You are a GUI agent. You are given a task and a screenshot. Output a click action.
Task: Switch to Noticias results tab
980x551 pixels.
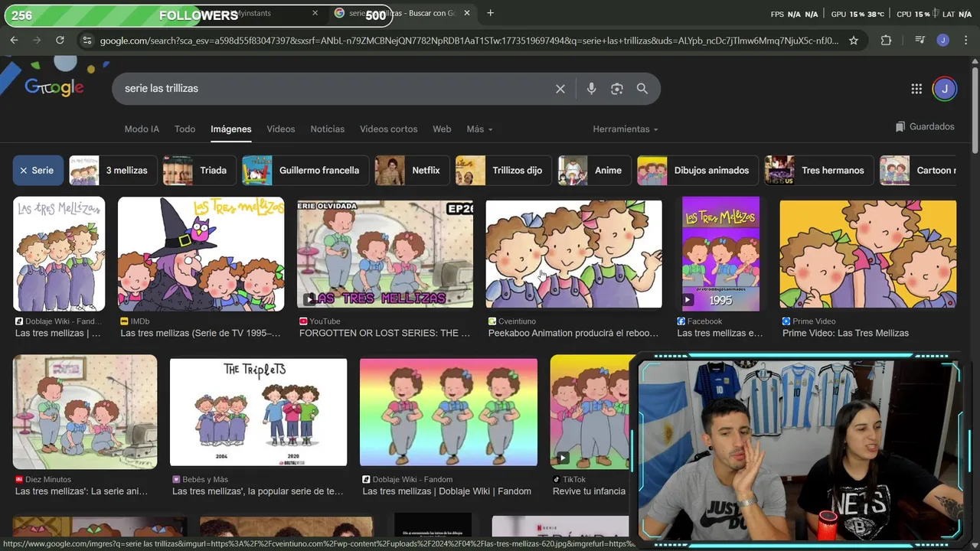(328, 129)
